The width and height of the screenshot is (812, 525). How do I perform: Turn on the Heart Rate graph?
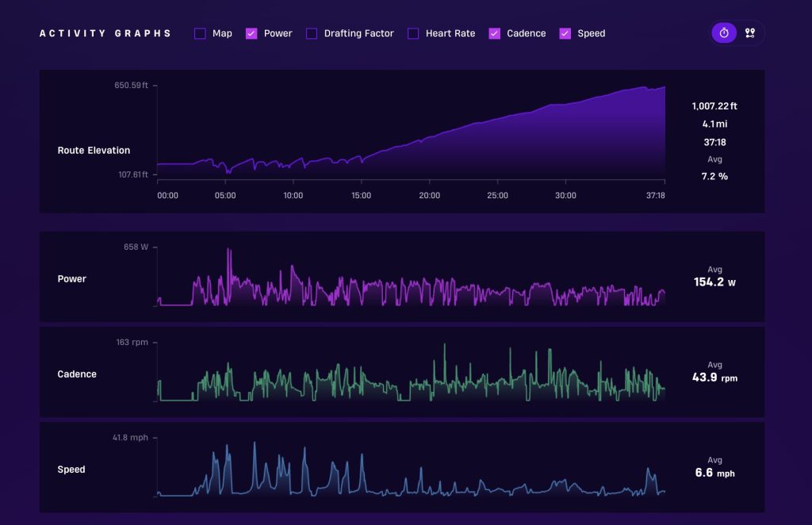click(413, 33)
